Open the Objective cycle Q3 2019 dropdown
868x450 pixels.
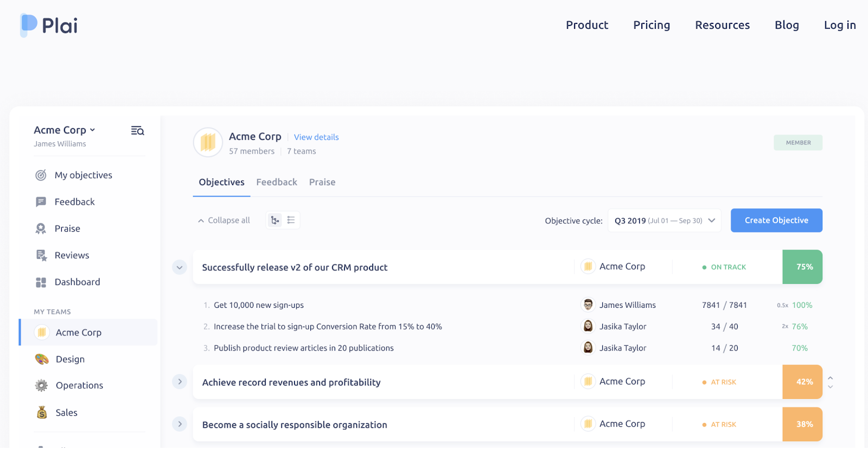pos(665,220)
